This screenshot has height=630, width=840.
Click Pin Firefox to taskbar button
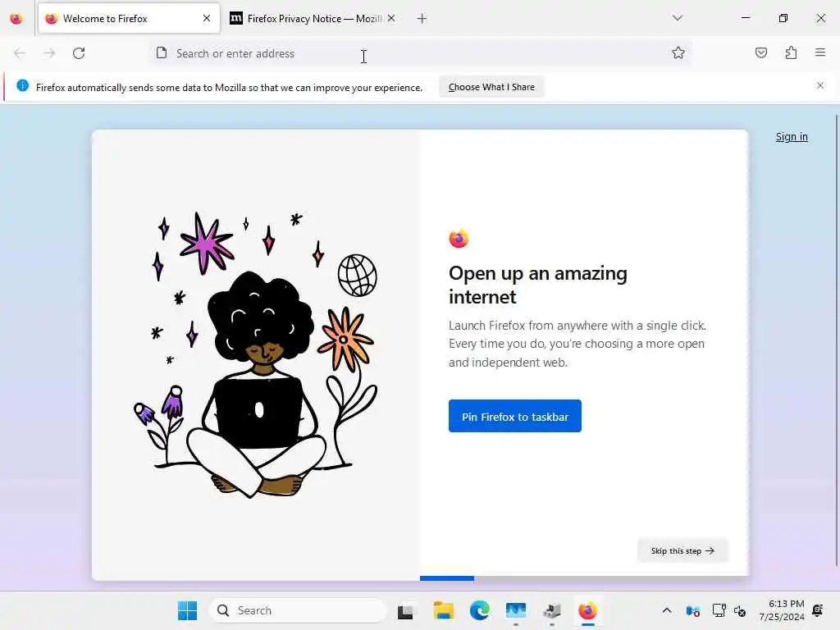coord(515,416)
